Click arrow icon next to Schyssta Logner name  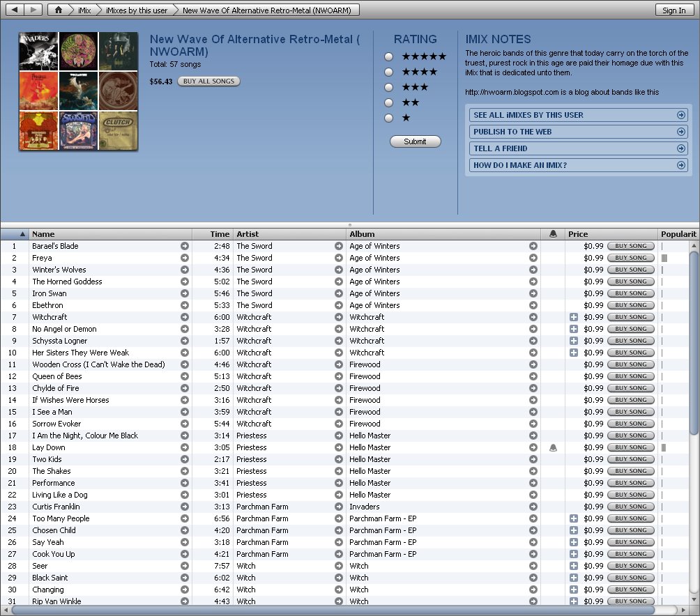pyautogui.click(x=184, y=341)
